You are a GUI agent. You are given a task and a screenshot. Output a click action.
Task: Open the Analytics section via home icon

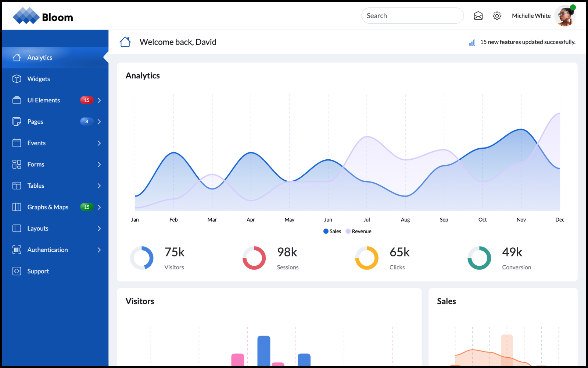click(17, 57)
